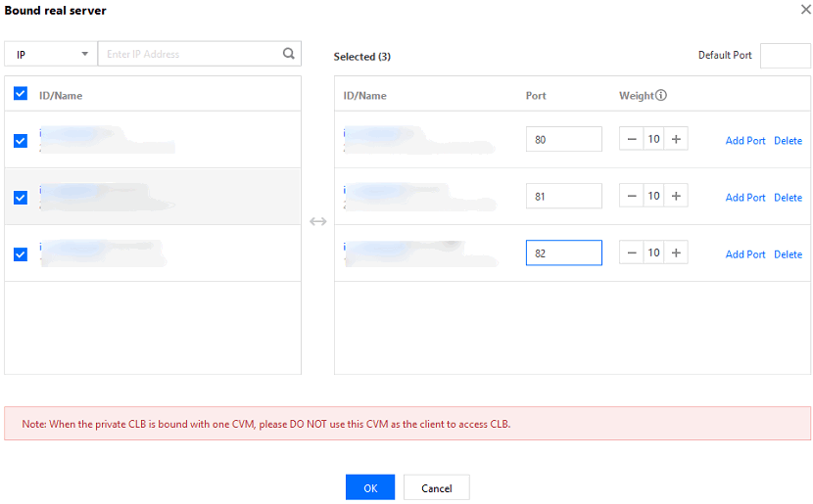Click the transfer arrows between the lists

click(x=317, y=222)
